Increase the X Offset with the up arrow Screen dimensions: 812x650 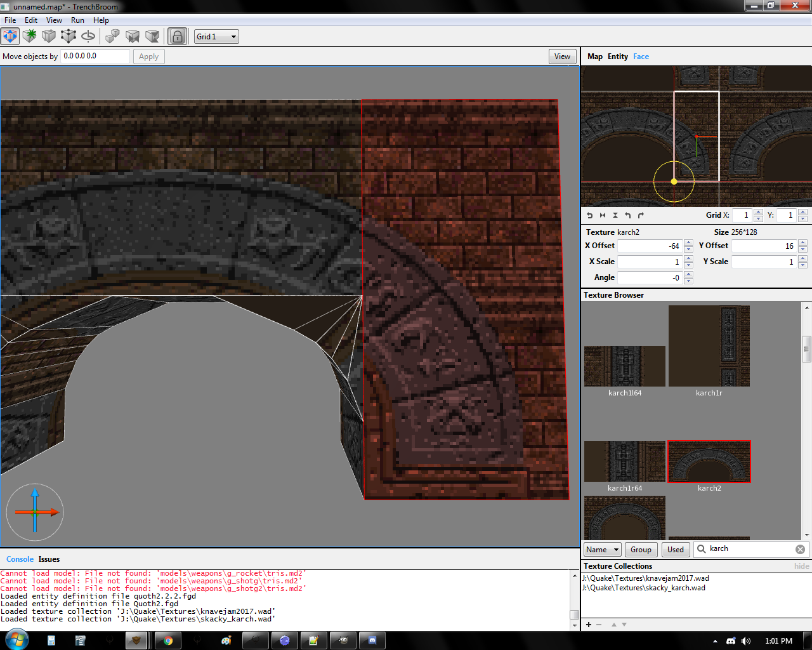click(688, 242)
